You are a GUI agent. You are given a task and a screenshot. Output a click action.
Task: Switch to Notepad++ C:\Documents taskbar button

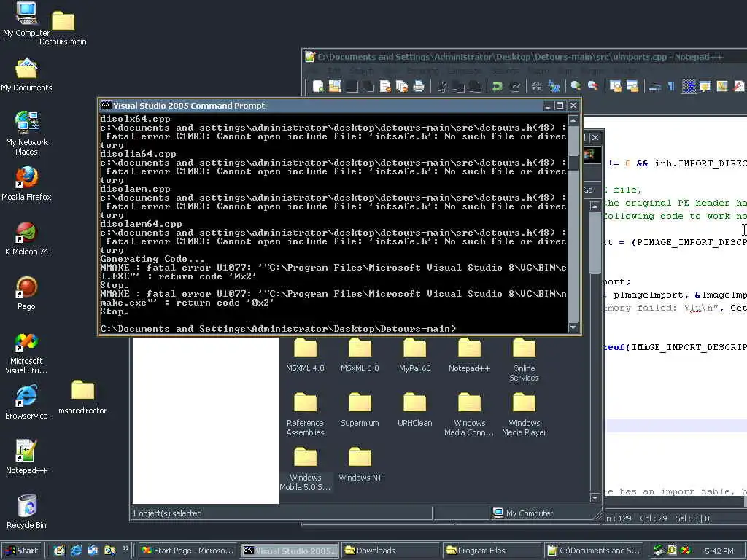coord(592,551)
